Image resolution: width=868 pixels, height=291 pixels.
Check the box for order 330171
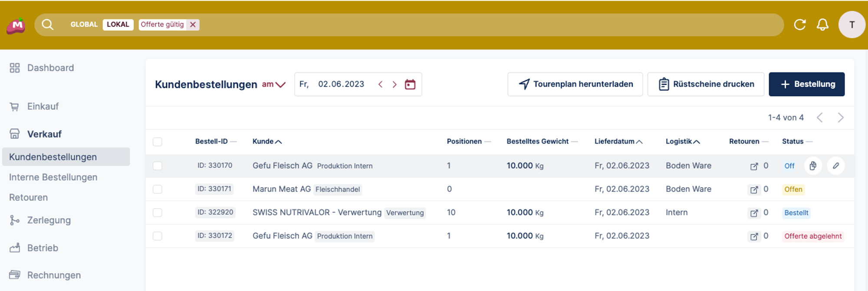pos(158,190)
